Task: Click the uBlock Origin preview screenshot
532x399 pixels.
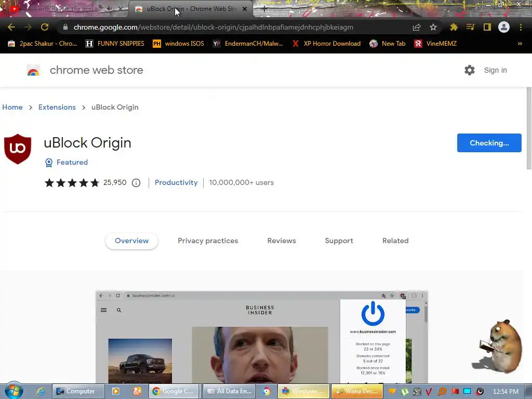Action: click(x=262, y=337)
